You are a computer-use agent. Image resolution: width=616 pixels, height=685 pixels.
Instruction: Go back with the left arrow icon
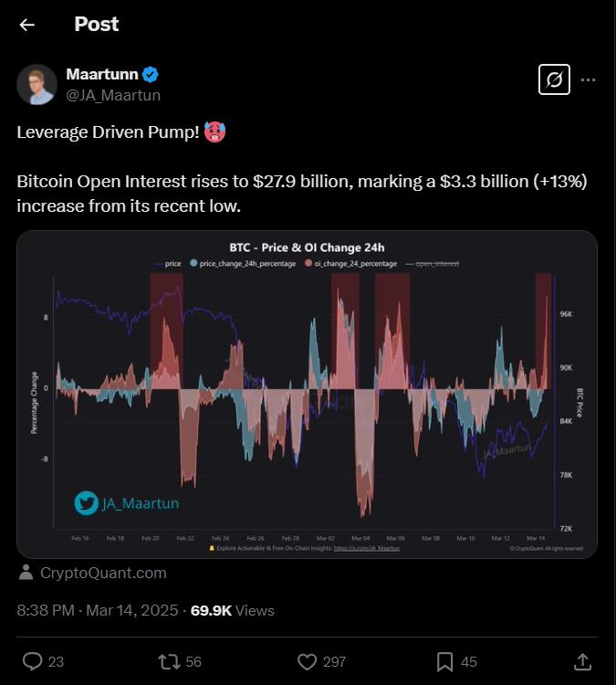(27, 25)
